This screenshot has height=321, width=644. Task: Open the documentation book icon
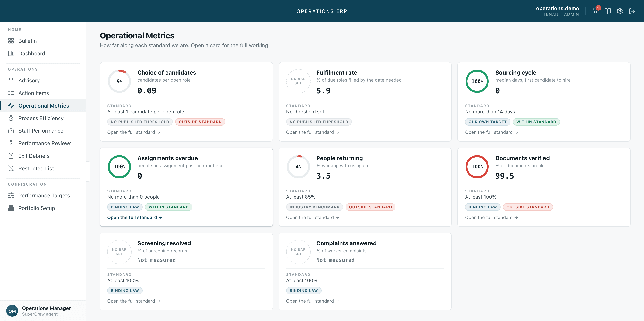pos(607,11)
